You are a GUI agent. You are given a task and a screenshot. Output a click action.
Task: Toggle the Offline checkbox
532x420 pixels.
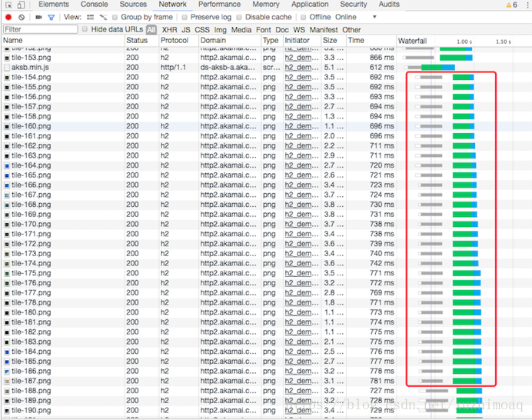[304, 18]
